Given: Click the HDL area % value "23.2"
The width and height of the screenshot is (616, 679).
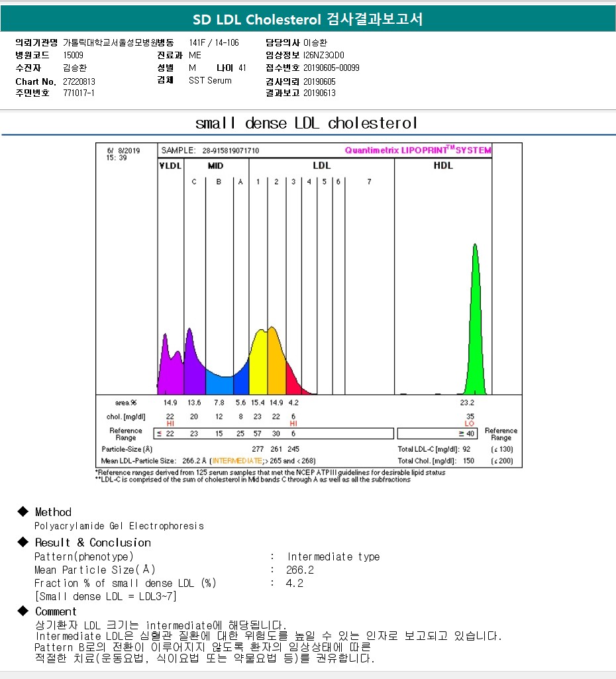Looking at the screenshot, I should (x=467, y=403).
